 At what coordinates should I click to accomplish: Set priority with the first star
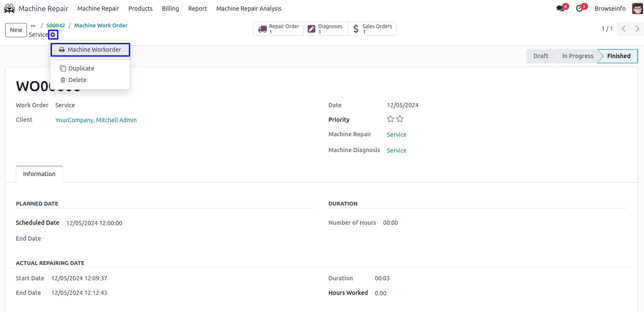pyautogui.click(x=391, y=119)
